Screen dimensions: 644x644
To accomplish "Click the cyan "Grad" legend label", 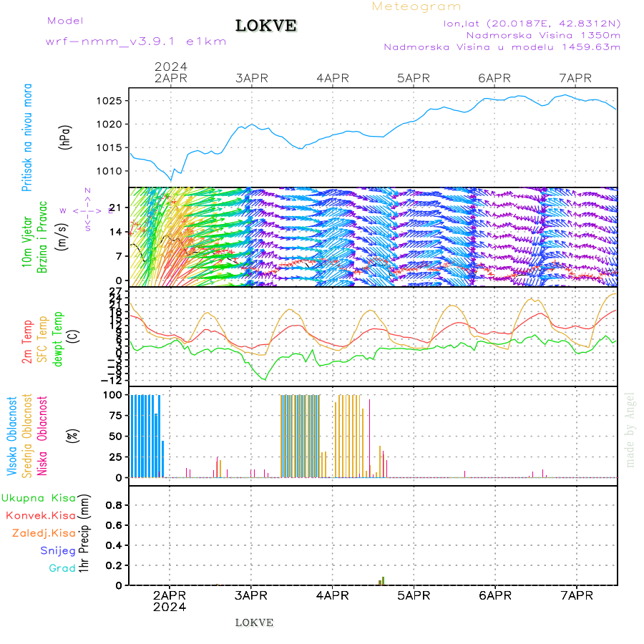I will click(62, 568).
